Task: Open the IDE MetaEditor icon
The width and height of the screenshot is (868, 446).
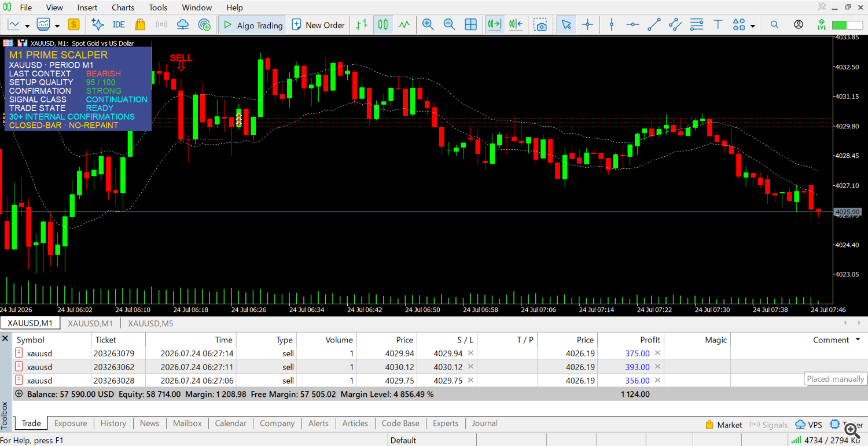Action: (x=119, y=25)
